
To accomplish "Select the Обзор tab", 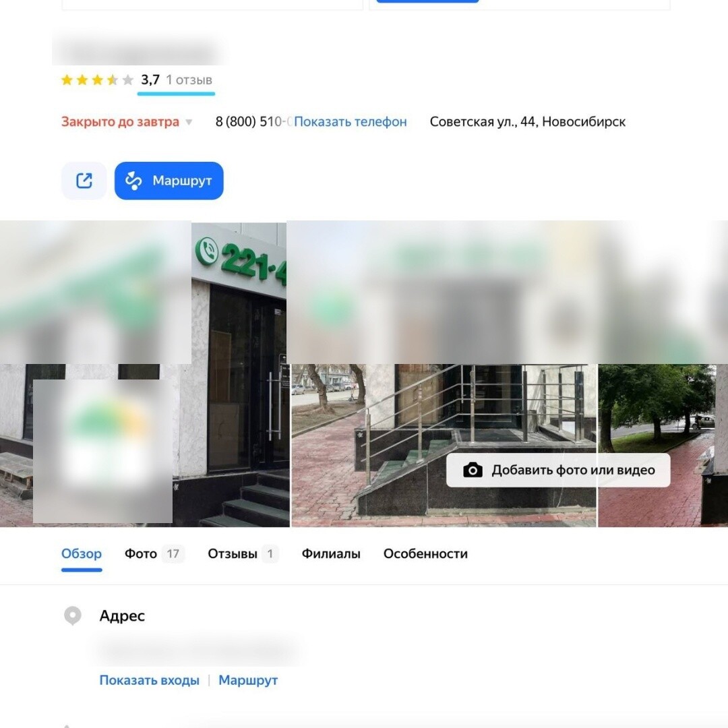I will [x=82, y=553].
